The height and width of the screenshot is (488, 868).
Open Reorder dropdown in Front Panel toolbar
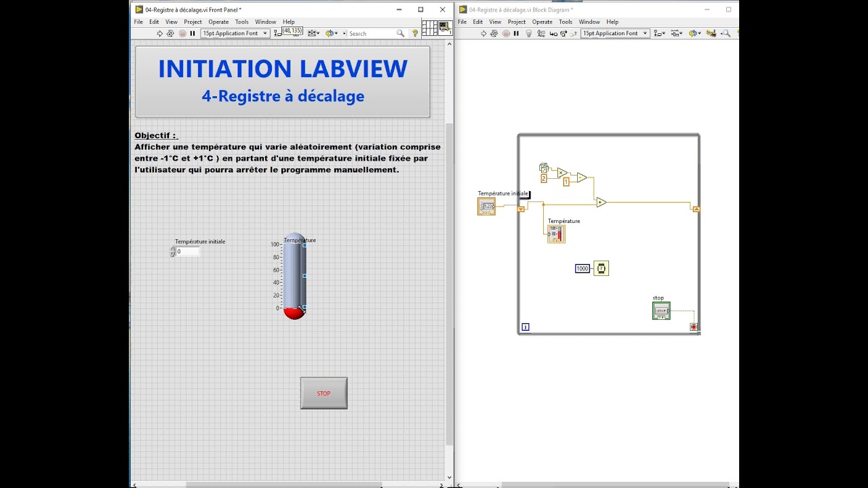(331, 33)
